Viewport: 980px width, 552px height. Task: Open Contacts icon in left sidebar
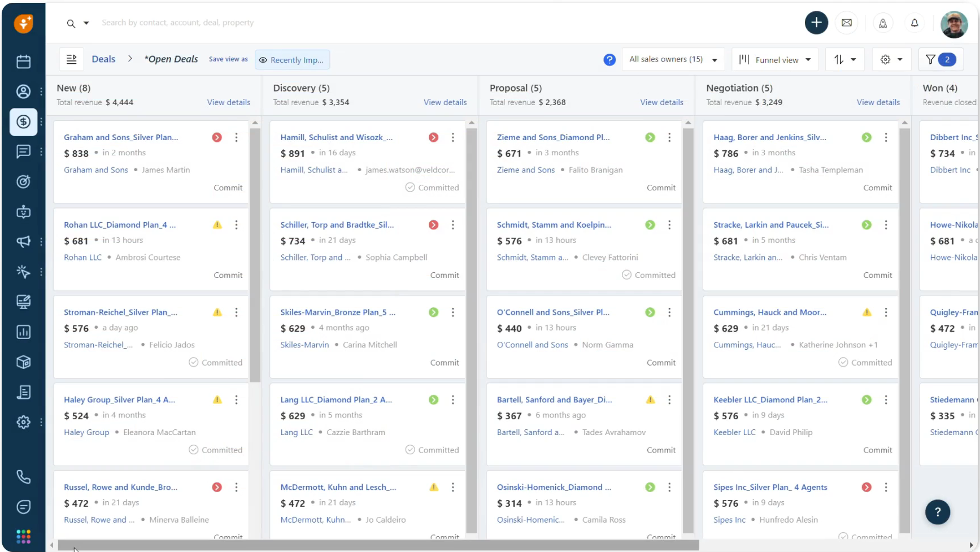(x=23, y=92)
